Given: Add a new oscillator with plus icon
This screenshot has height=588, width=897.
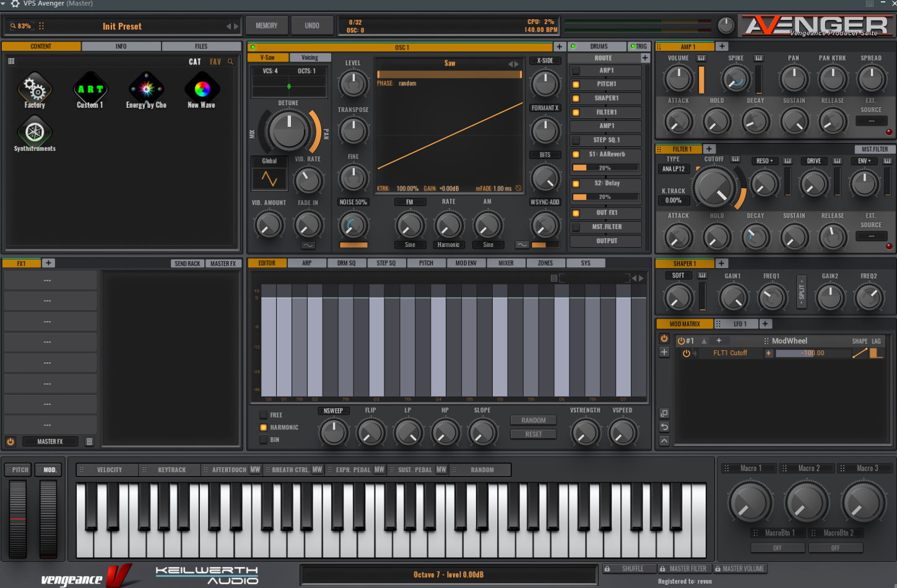Looking at the screenshot, I should [x=559, y=47].
